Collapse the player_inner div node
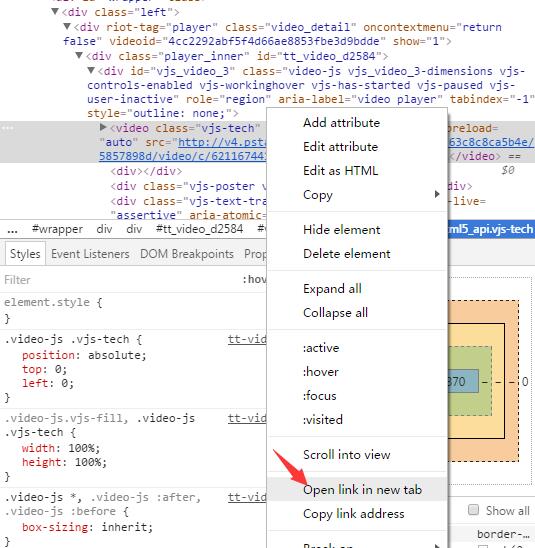The image size is (535, 548). (x=79, y=56)
